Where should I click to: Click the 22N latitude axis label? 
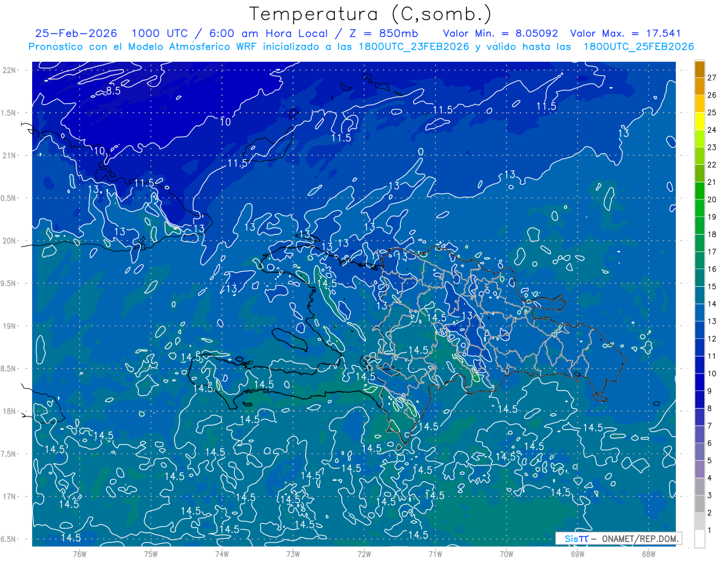pyautogui.click(x=10, y=70)
